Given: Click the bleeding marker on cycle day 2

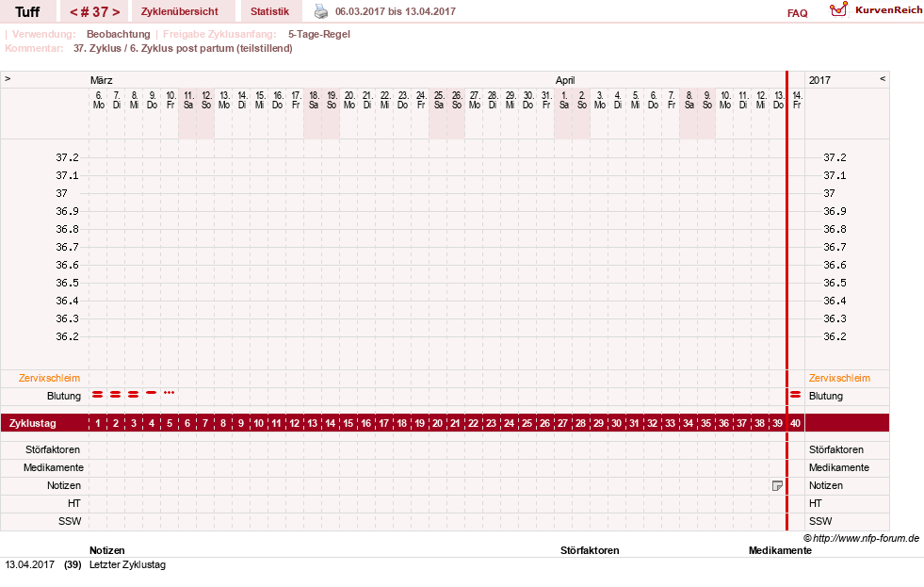Looking at the screenshot, I should pyautogui.click(x=116, y=394).
